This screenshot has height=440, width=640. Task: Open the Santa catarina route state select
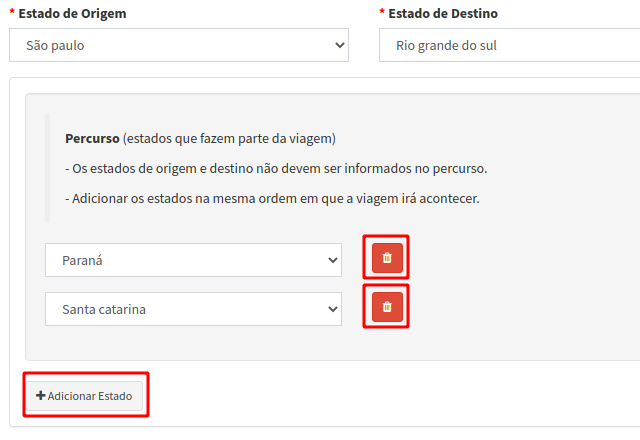click(194, 309)
